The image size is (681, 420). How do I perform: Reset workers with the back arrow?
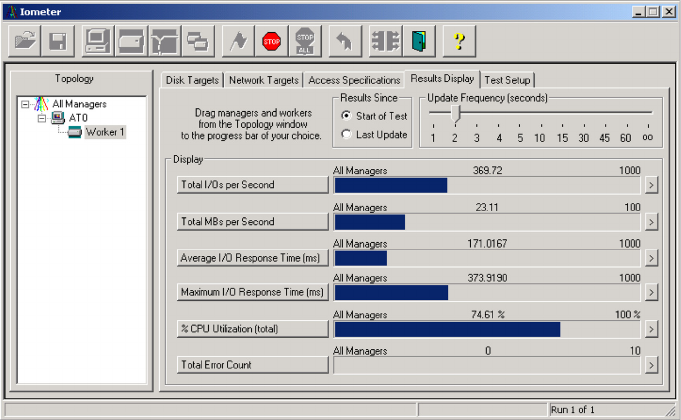click(345, 41)
